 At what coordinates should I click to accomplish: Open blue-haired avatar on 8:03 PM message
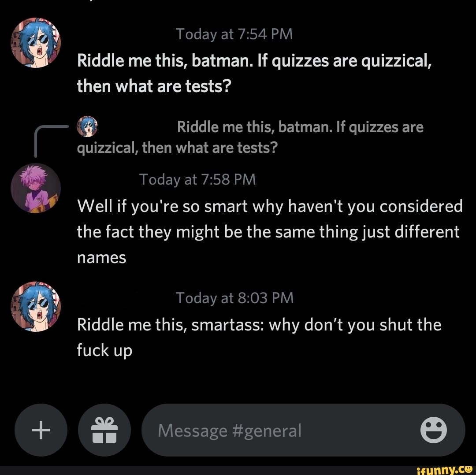pos(36,307)
